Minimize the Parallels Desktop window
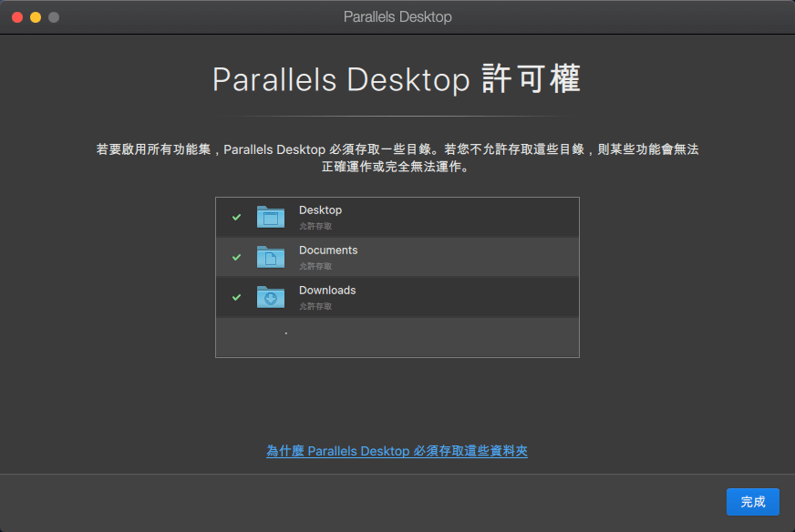Viewport: 795px width, 532px height. [36, 17]
